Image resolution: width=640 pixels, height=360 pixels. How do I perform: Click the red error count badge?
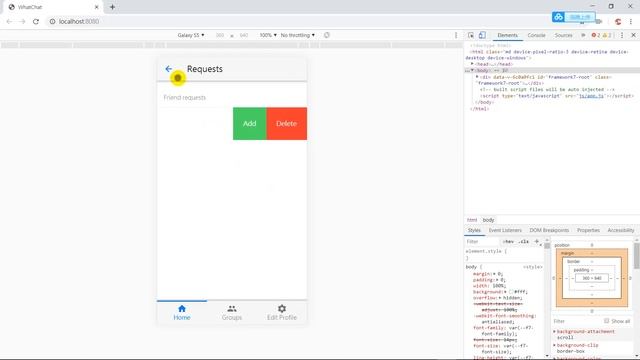596,35
